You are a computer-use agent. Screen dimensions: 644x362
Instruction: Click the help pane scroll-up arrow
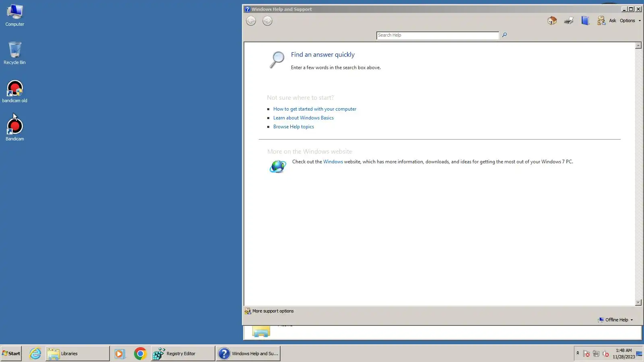pyautogui.click(x=638, y=45)
